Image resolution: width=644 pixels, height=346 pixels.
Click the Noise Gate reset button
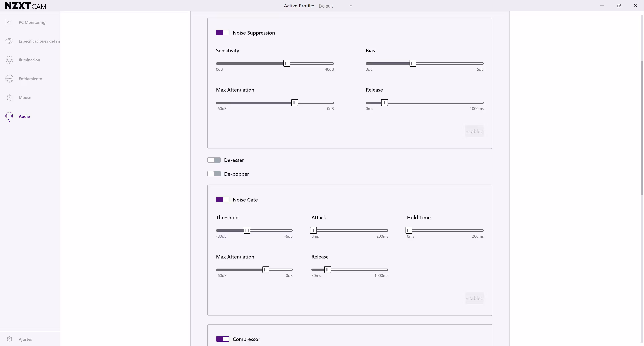pyautogui.click(x=474, y=298)
